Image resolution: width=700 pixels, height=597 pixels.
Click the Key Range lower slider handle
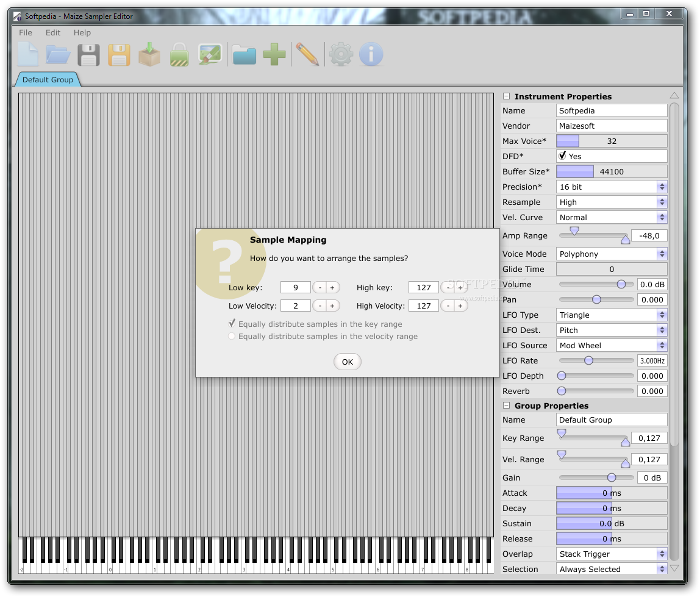click(562, 433)
